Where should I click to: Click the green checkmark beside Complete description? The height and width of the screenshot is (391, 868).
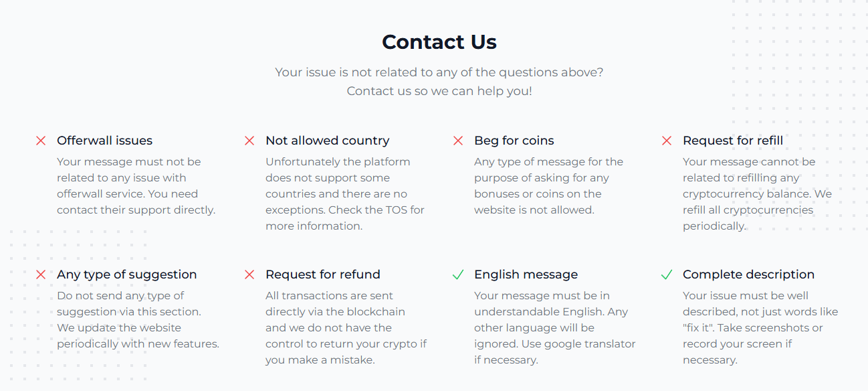click(x=667, y=275)
